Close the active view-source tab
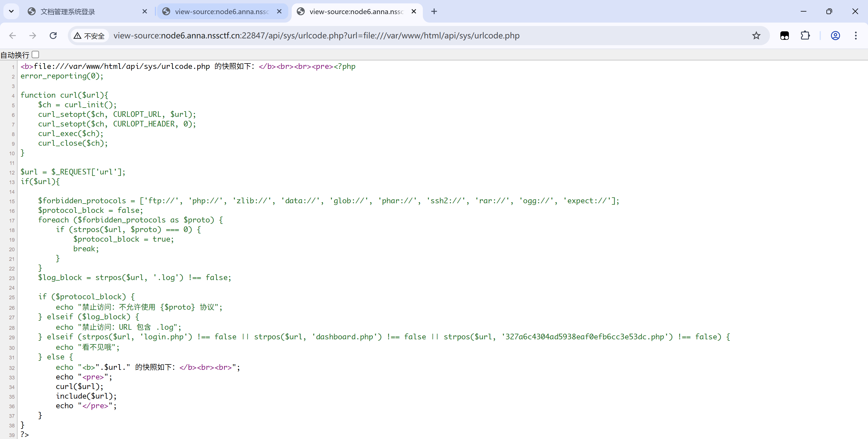 [414, 12]
